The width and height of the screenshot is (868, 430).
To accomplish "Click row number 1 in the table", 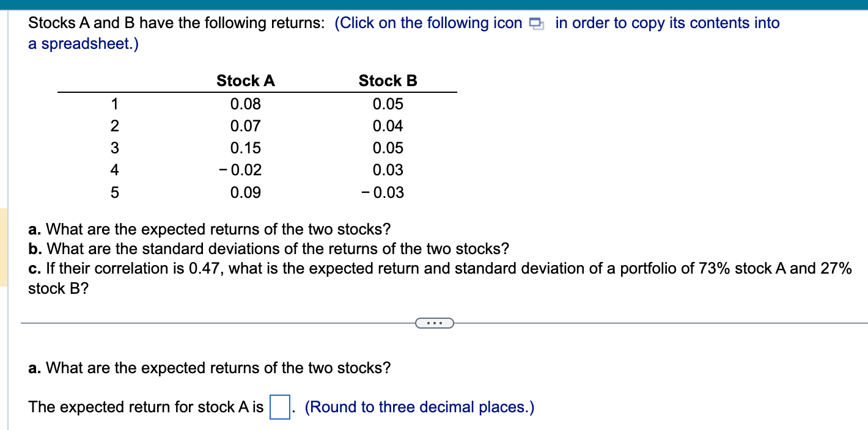I will click(114, 103).
